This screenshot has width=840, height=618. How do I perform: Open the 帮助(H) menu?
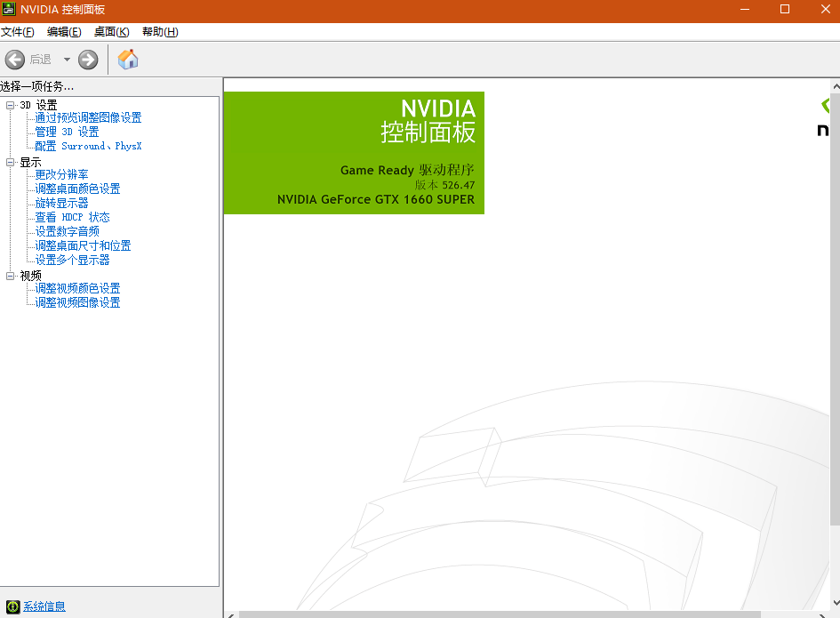160,32
